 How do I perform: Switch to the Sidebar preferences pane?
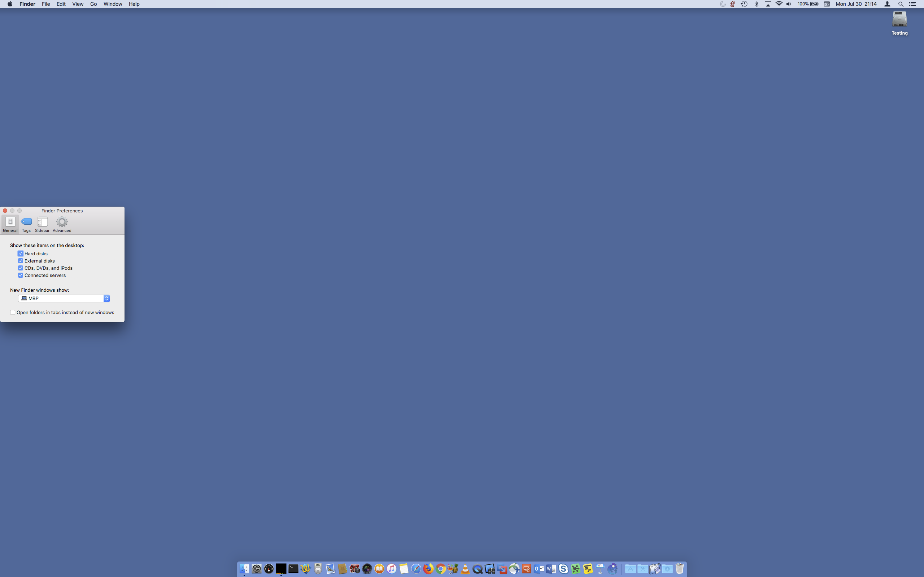point(42,224)
